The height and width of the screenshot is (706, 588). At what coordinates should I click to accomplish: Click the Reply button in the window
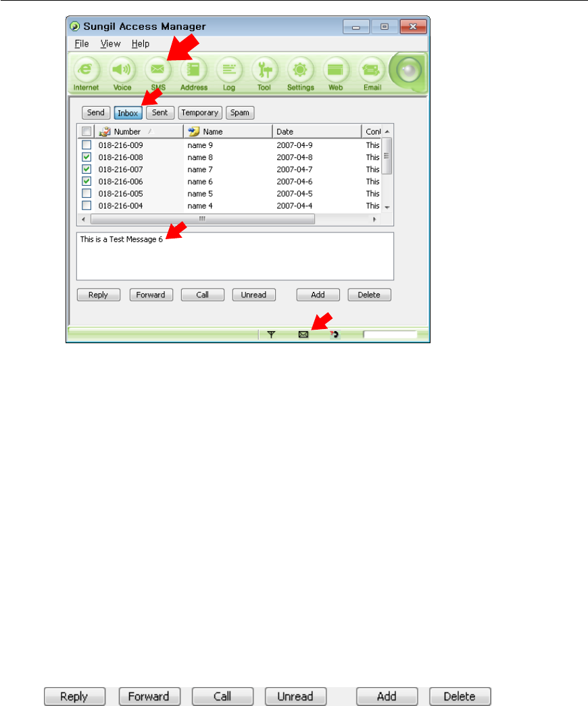pyautogui.click(x=98, y=295)
